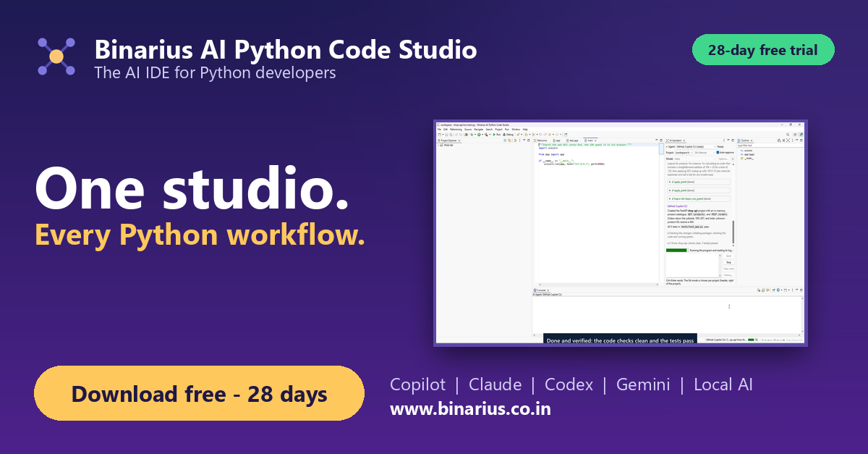The height and width of the screenshot is (454, 868).
Task: Select the Outline panel tab
Action: point(745,140)
